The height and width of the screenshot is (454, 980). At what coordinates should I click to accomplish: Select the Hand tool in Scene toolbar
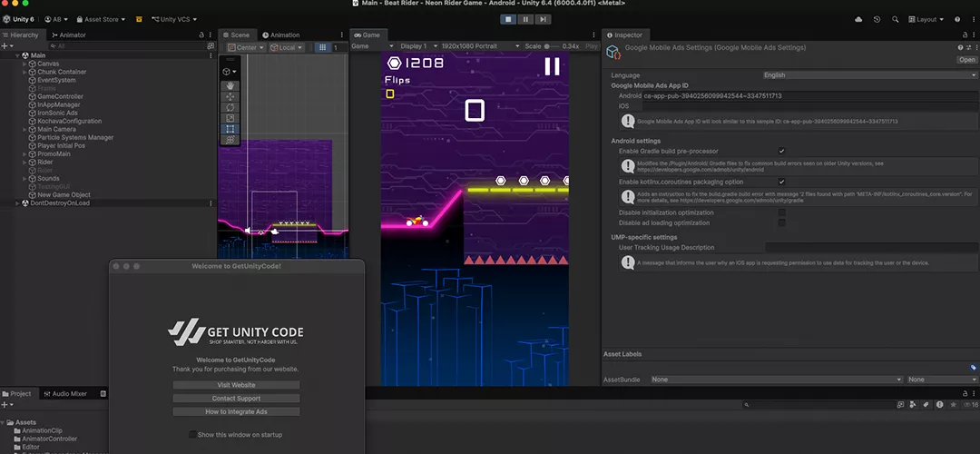point(230,85)
